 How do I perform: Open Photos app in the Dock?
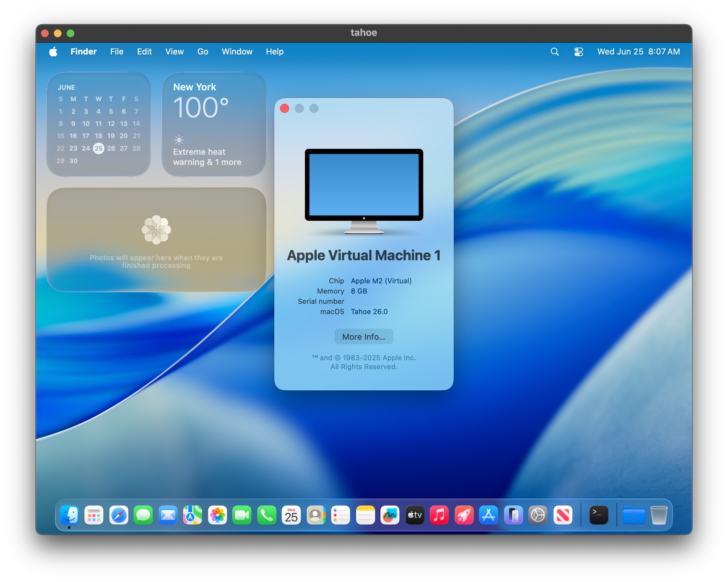pyautogui.click(x=218, y=515)
